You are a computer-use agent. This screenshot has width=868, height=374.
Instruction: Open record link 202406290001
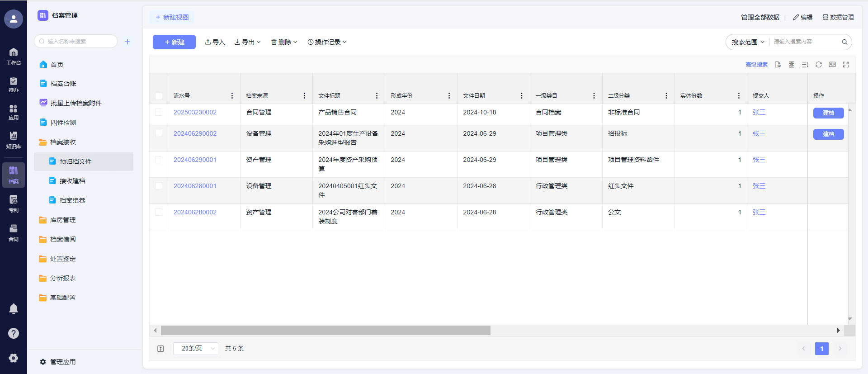(x=195, y=160)
